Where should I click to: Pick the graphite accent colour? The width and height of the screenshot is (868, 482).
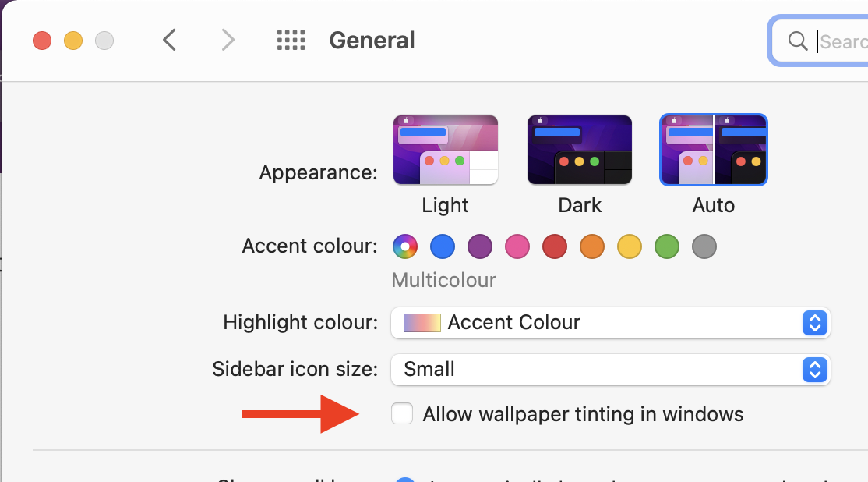pos(704,247)
